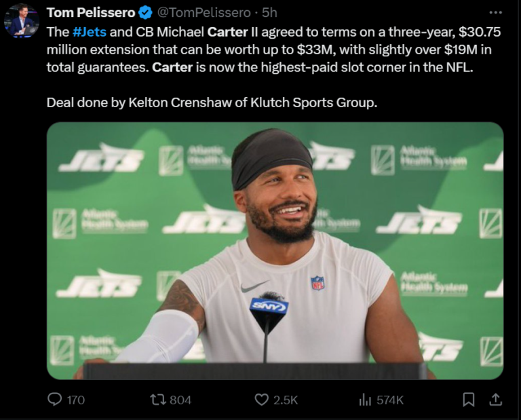Open Tom Pelissero's profile avatar
The height and width of the screenshot is (420, 521).
(x=21, y=20)
